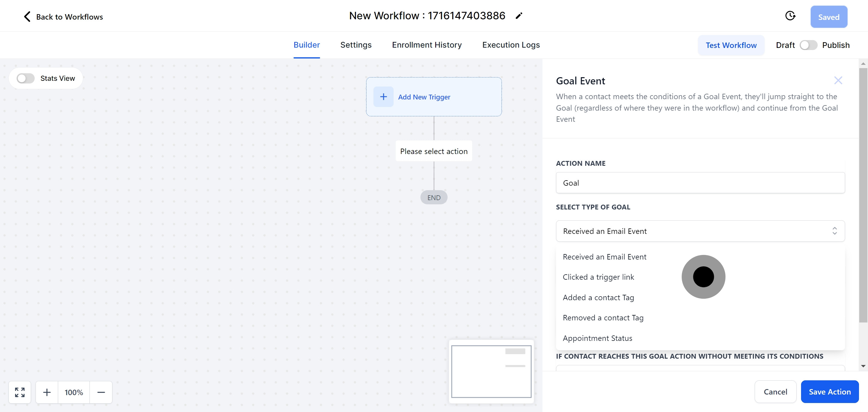Click the Save Action button

click(829, 392)
